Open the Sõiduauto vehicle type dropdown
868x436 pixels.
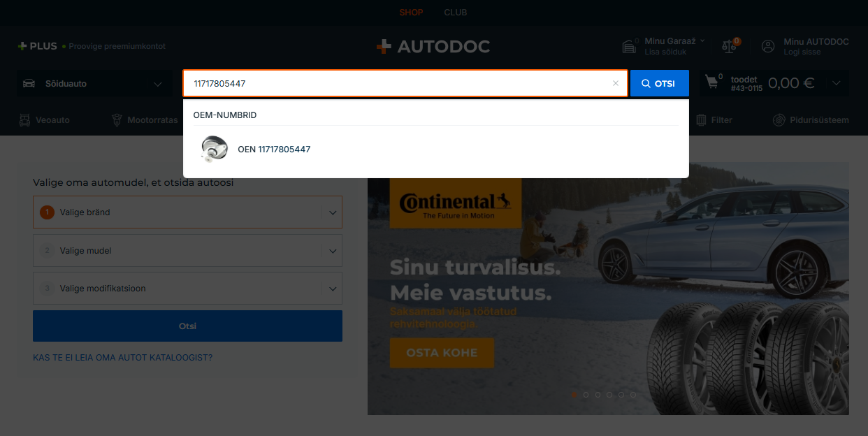[x=94, y=84]
